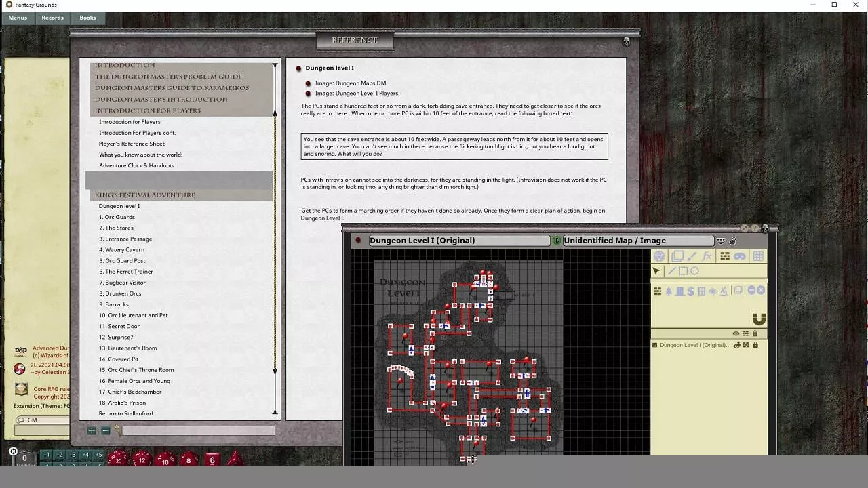Open the Records menu

[x=52, y=18]
